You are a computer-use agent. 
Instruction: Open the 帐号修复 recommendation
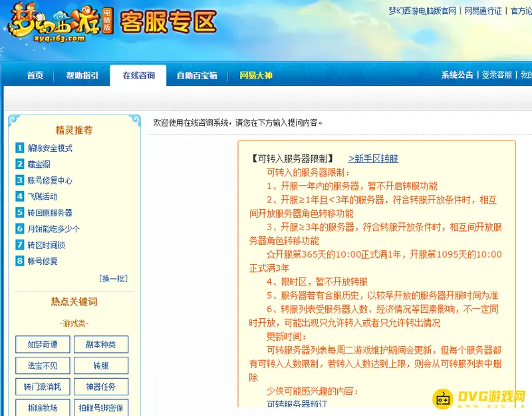[x=43, y=261]
